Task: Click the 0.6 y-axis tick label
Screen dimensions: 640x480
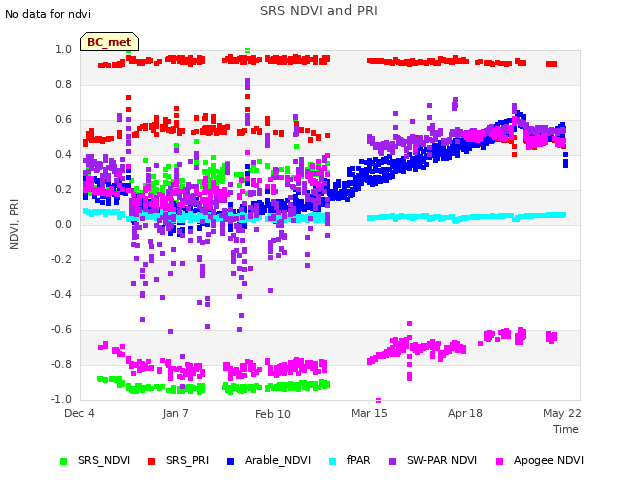Action: 63,120
